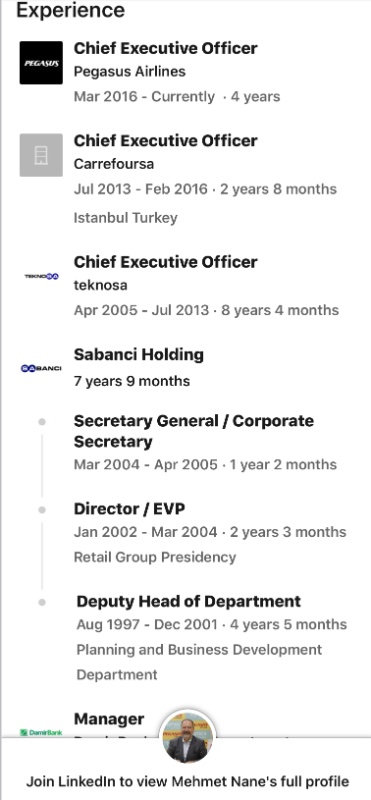Click the timeline dot beside Director / EVP
Viewport: 371px width, 800px height.
(42, 510)
